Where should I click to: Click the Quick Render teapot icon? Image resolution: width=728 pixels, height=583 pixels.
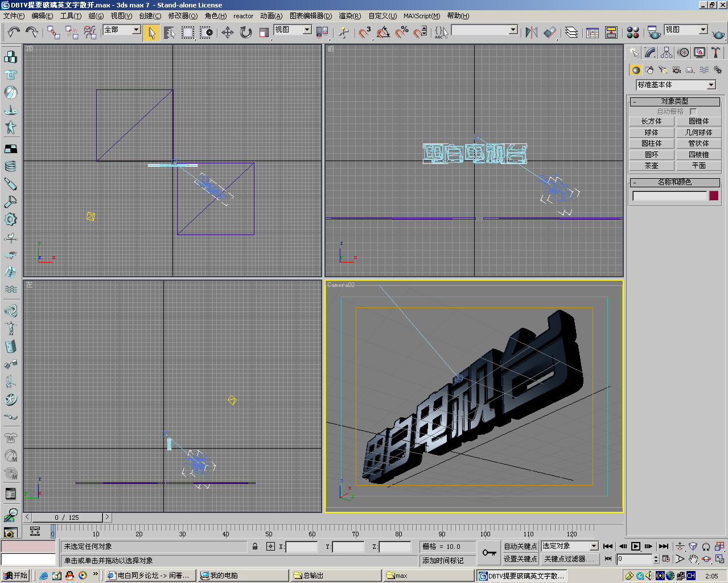pos(718,34)
